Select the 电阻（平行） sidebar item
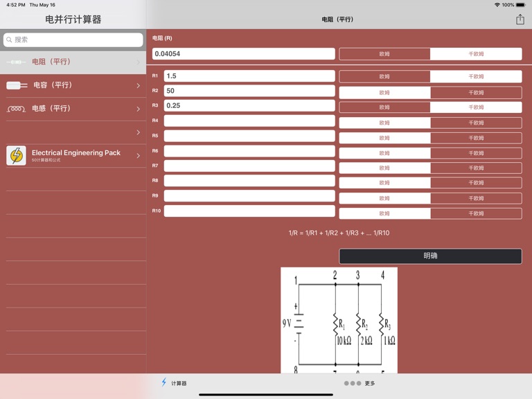The width and height of the screenshot is (532, 399). (x=73, y=62)
